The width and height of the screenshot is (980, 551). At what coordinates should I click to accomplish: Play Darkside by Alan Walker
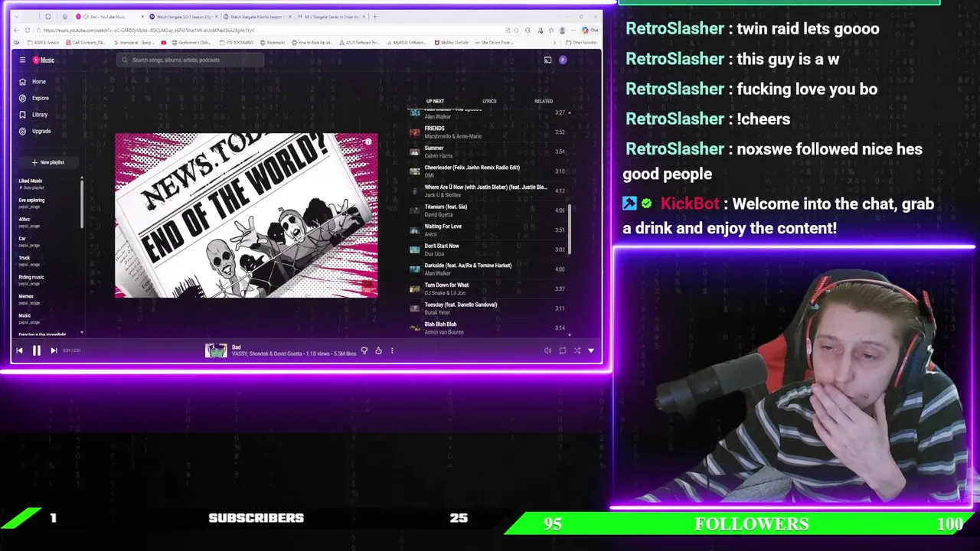click(487, 269)
